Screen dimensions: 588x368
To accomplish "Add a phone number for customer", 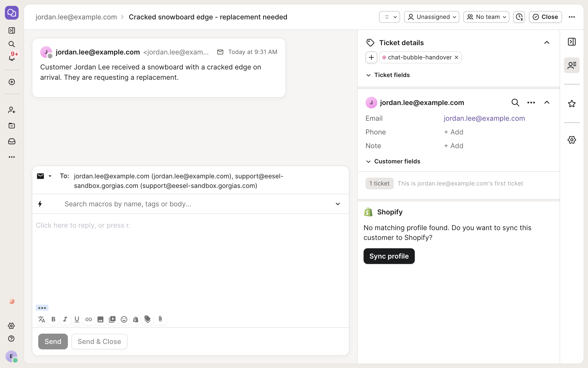I will 454,132.
